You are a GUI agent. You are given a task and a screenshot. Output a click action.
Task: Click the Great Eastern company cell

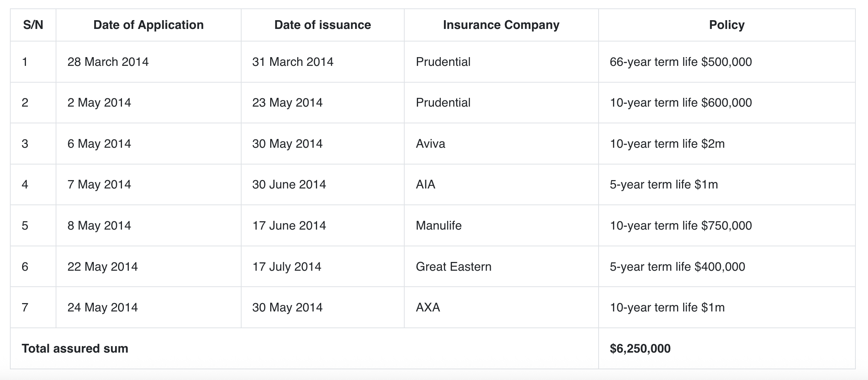(x=453, y=267)
